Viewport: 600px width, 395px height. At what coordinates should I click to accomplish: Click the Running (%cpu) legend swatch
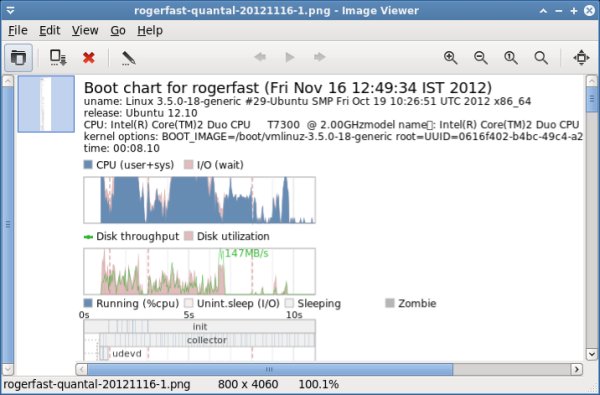(x=88, y=303)
